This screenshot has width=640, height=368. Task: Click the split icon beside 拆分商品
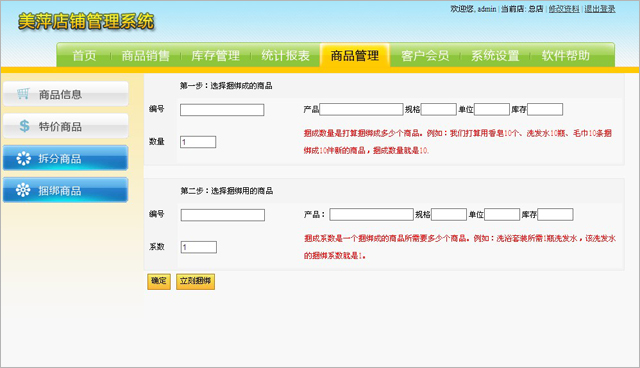tap(24, 158)
